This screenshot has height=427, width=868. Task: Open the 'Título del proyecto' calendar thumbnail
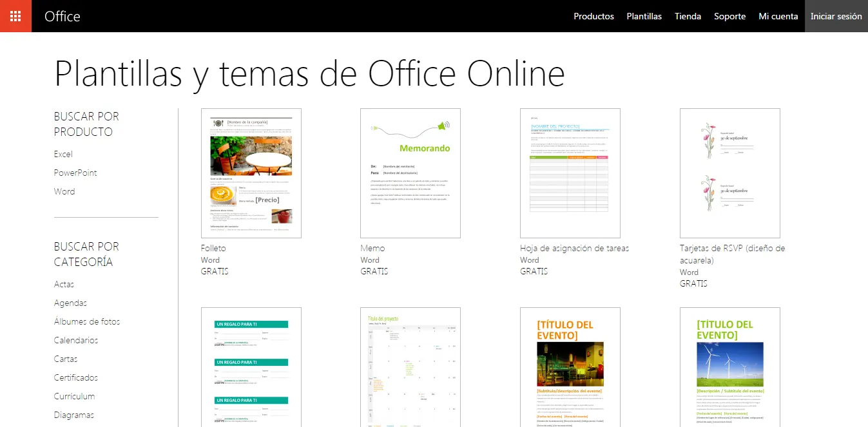[410, 367]
